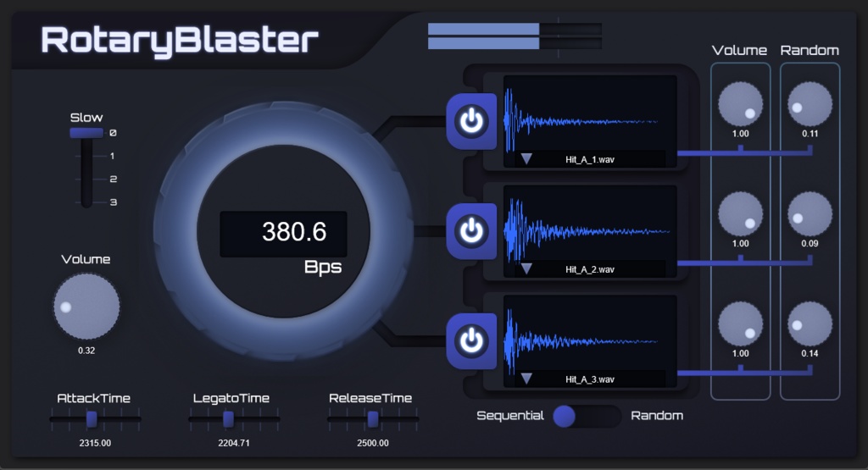The height and width of the screenshot is (470, 868).
Task: Click Volume knob for Hit_A_1.wav row
Action: 741,104
